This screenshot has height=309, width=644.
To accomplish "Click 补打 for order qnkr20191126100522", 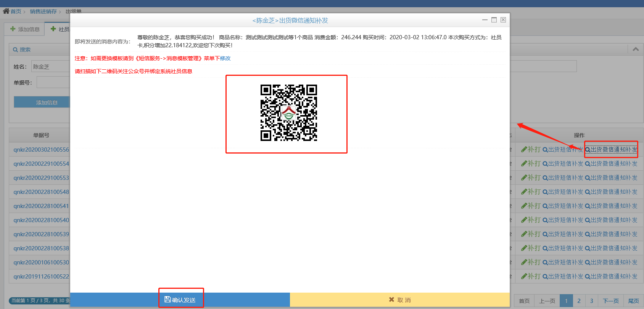I will (x=531, y=277).
